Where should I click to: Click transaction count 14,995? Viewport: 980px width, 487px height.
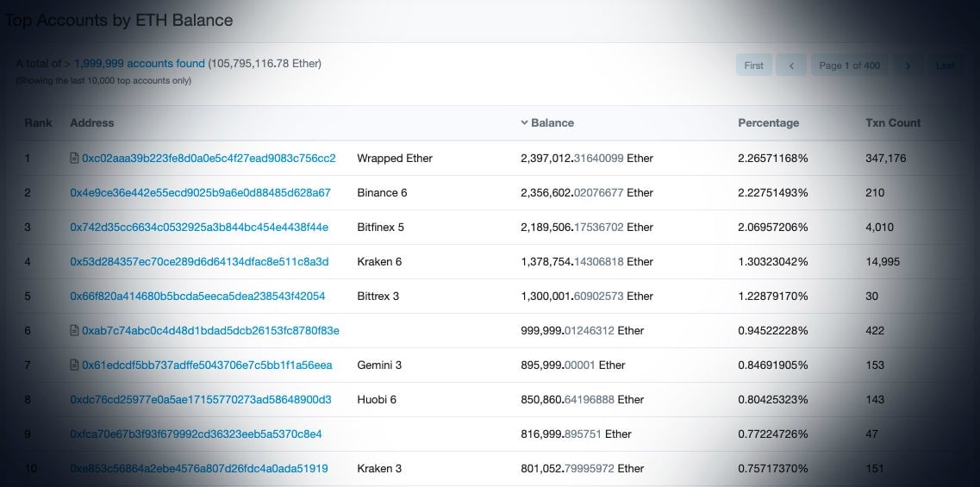883,261
